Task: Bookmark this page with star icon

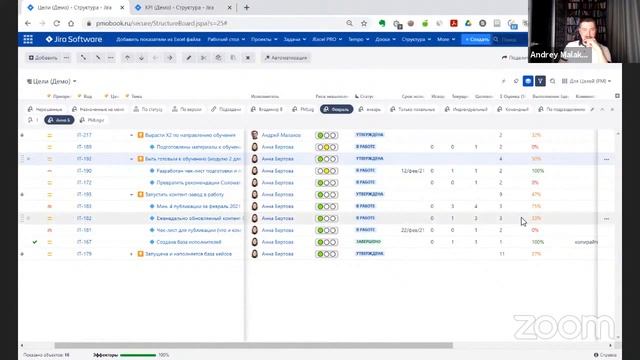Action: 364,23
